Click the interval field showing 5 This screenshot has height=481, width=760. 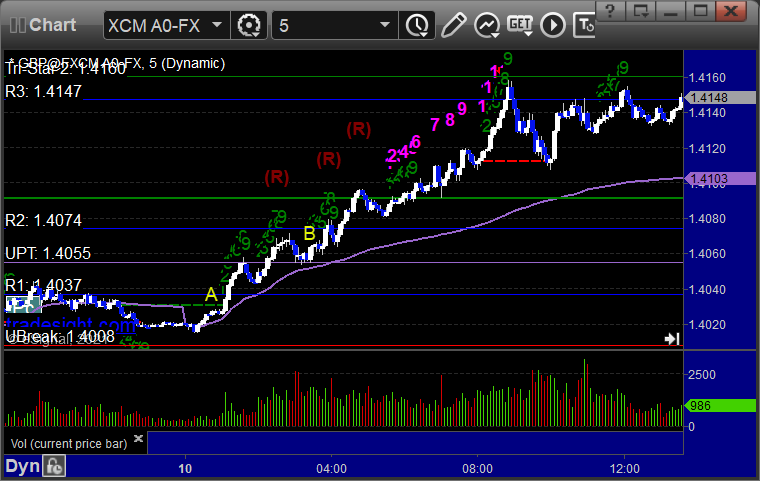(x=335, y=25)
